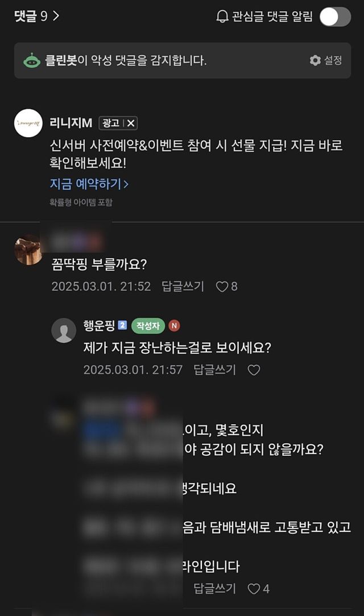Toggle the 관심글 댓글 알림 switch

click(x=335, y=16)
